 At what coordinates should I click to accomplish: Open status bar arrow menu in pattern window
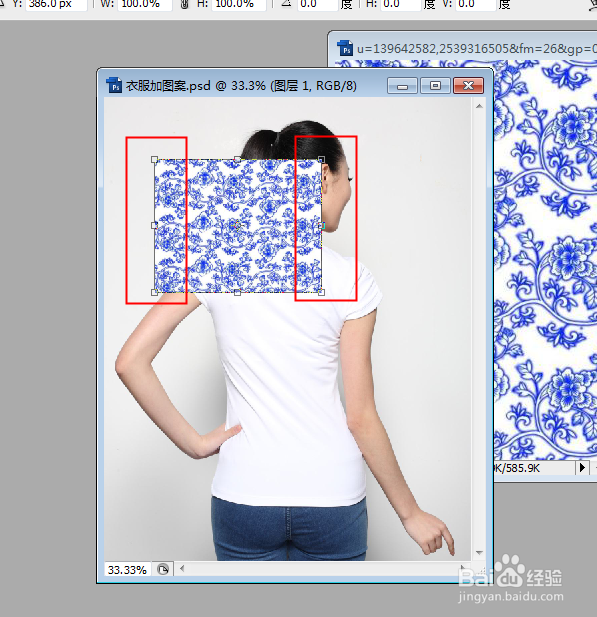(582, 467)
